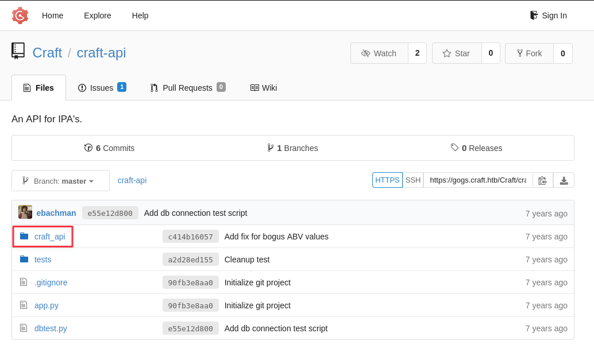Open commit 90fb3e8aa0 in app.py row
Viewport: 594px width, 364px height.
click(x=191, y=305)
